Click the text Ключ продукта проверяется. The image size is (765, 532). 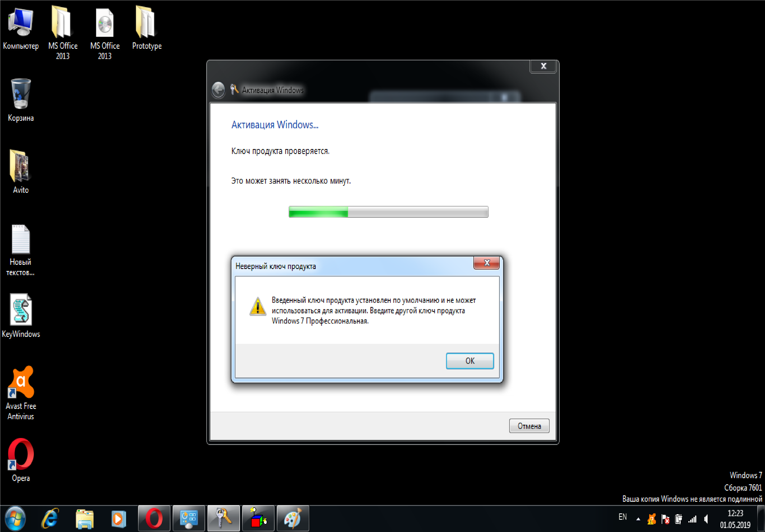[280, 151]
